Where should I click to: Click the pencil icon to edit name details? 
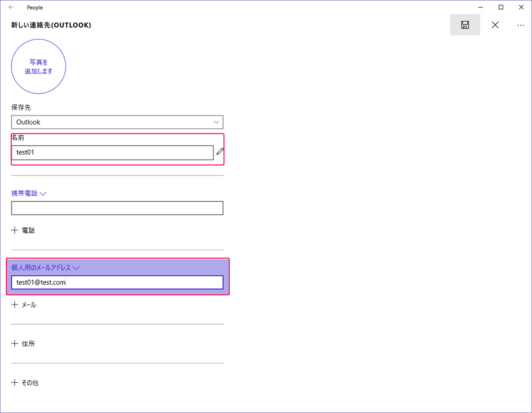point(220,151)
